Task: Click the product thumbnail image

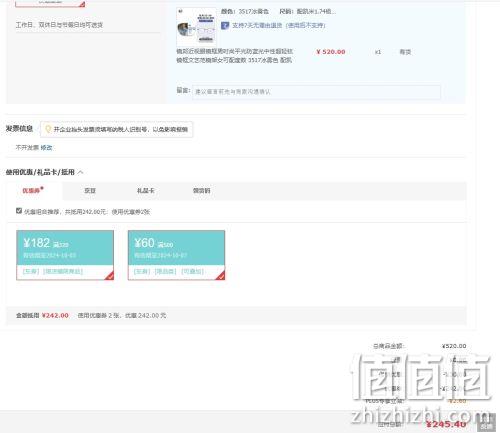Action: click(196, 27)
